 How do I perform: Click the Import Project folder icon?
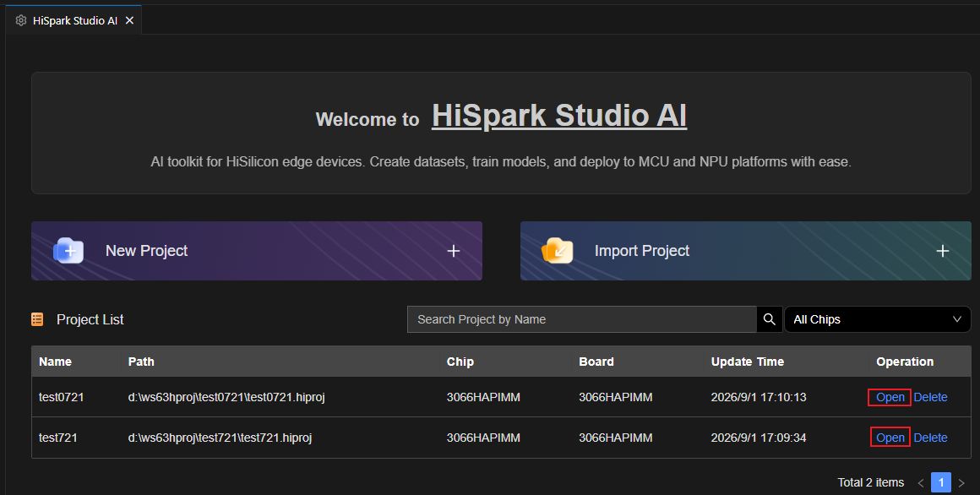(558, 251)
